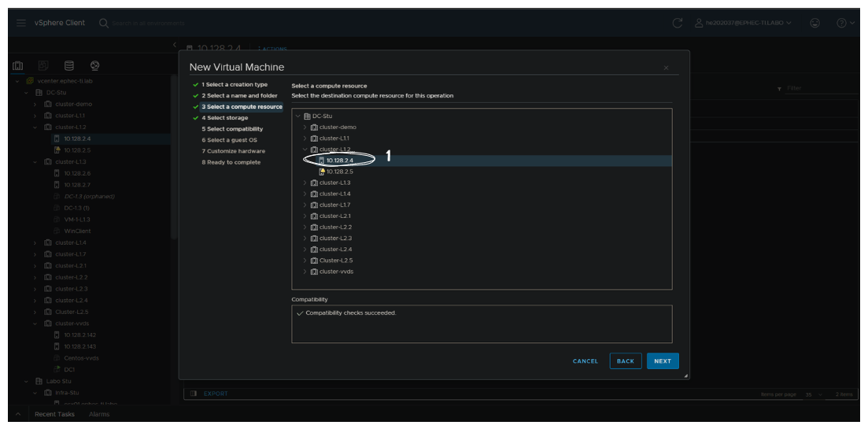Open the hamburger navigation menu
The height and width of the screenshot is (429, 868).
tap(21, 23)
